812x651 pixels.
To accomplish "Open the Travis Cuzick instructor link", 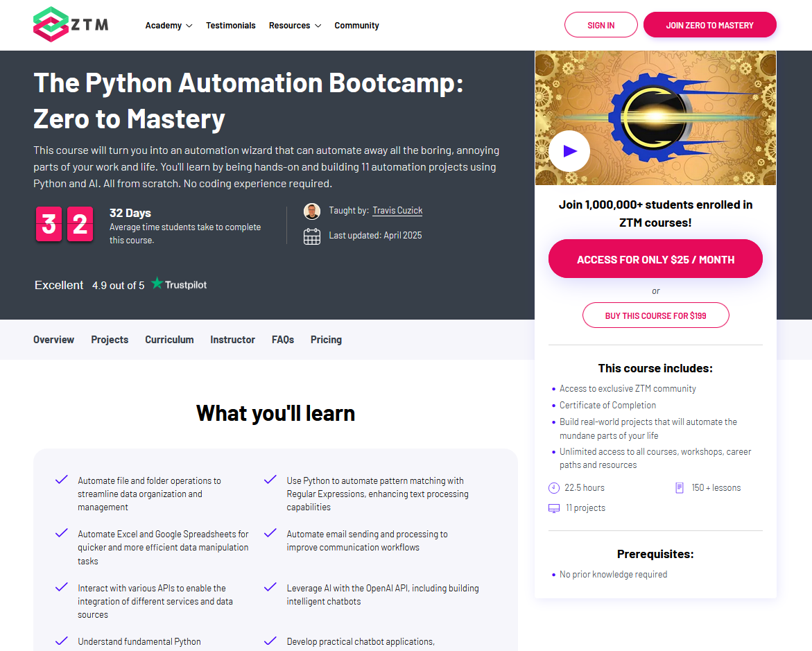I will [x=398, y=211].
